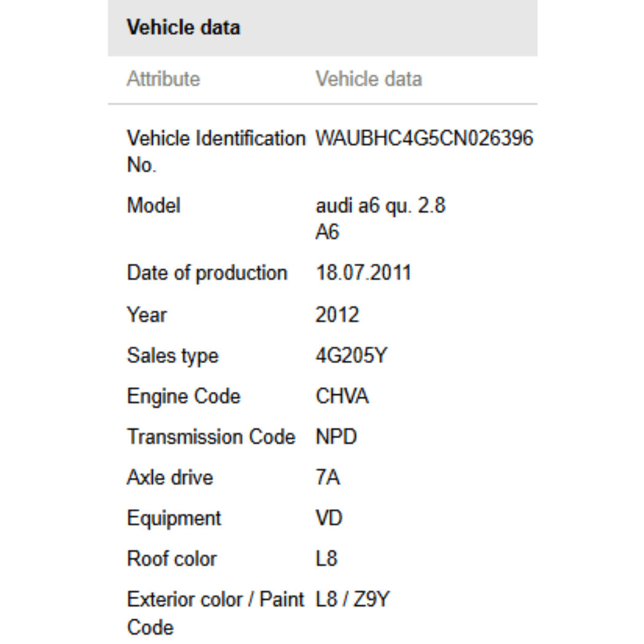Viewport: 644px width, 644px height.
Task: Select the Vehicle data panel header
Action: [323, 28]
